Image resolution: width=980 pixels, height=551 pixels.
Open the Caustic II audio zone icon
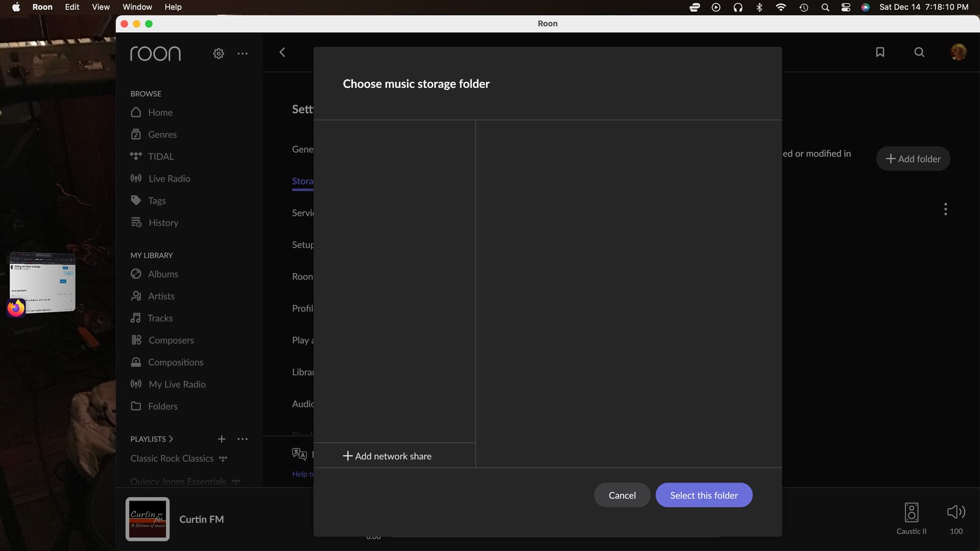point(912,512)
